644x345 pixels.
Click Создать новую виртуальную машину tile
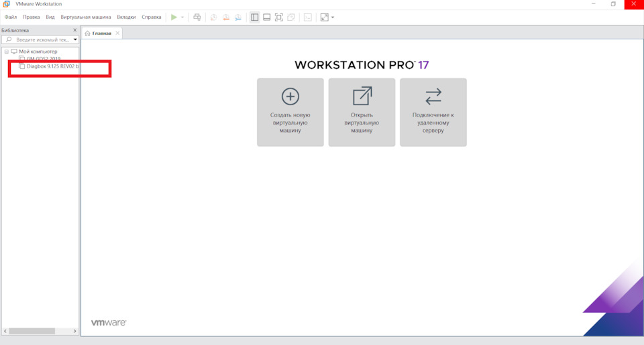pyautogui.click(x=290, y=113)
